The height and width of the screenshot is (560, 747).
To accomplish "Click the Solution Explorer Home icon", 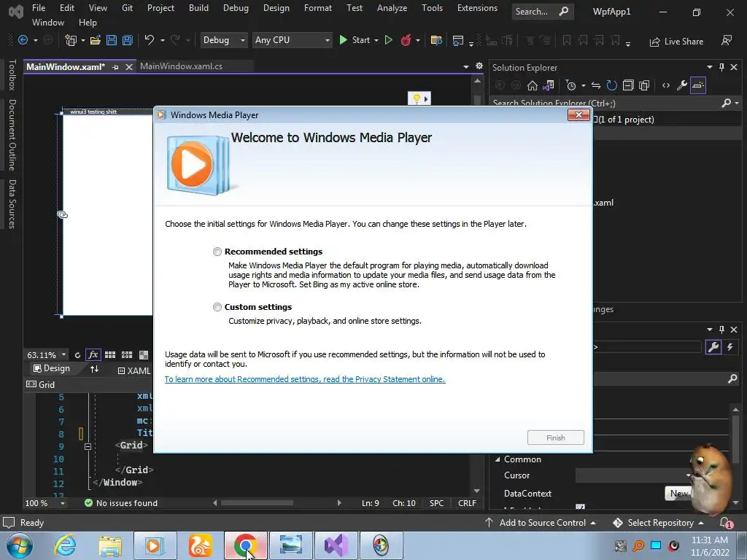I will tap(532, 86).
